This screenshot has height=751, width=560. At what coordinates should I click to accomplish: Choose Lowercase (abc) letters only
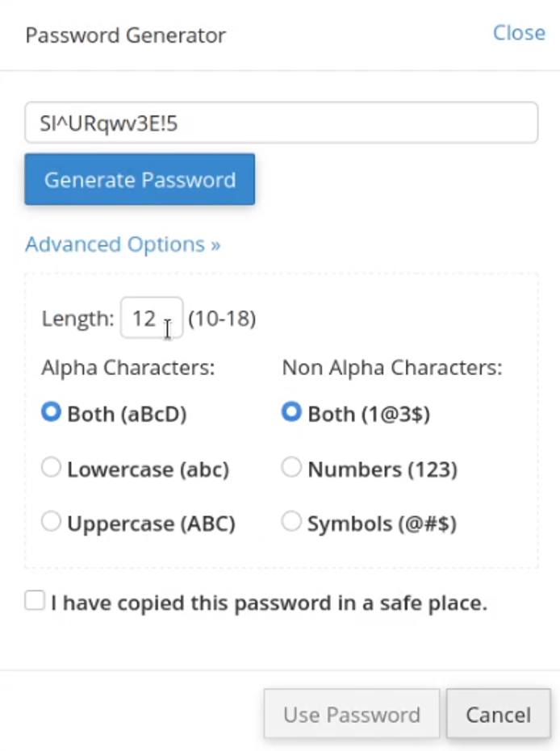click(x=50, y=467)
